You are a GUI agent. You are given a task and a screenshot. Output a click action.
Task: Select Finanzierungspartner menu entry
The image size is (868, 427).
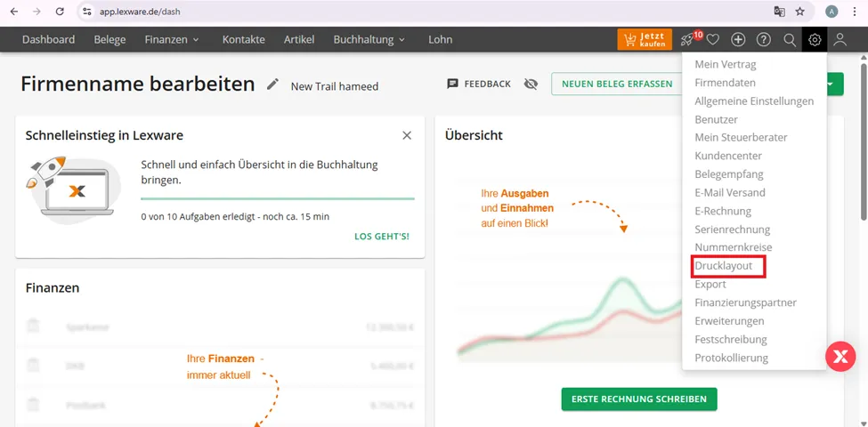point(746,302)
